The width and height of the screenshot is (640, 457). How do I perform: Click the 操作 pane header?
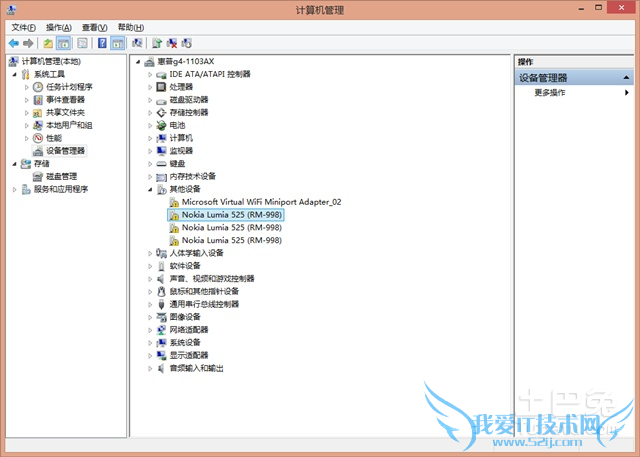coord(574,62)
